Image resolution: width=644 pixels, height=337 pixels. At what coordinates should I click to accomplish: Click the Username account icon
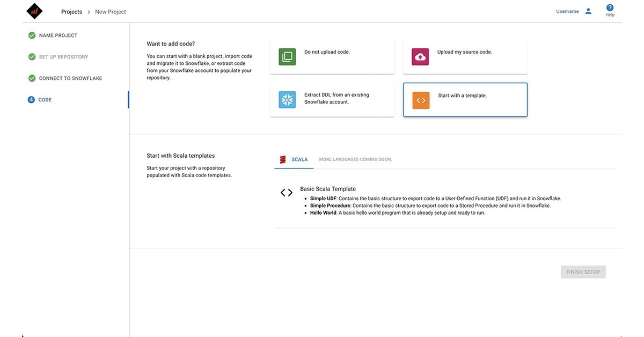coord(587,10)
